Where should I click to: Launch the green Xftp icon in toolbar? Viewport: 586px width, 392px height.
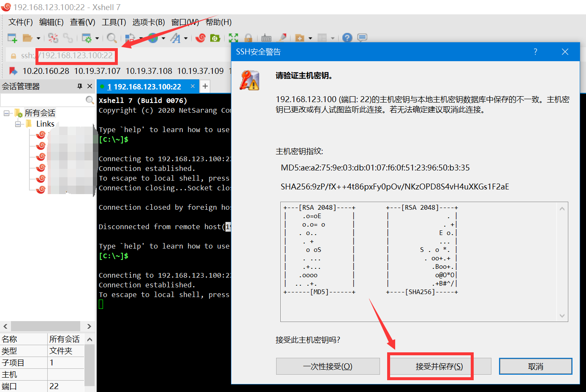[215, 38]
